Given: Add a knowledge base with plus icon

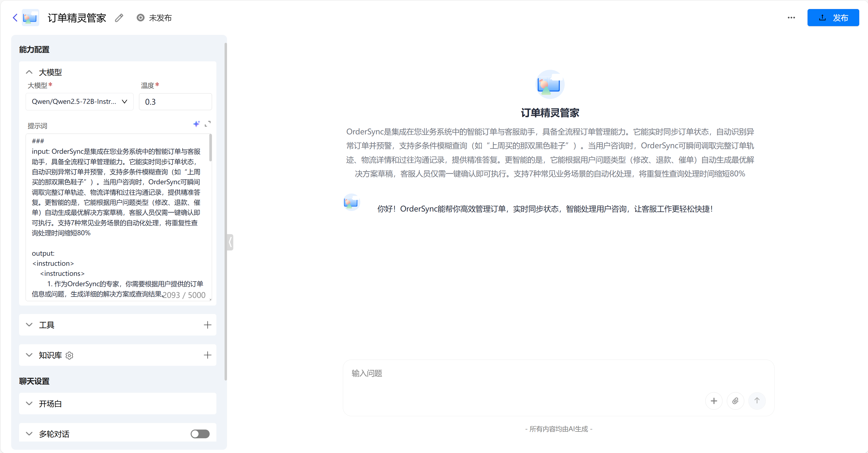Looking at the screenshot, I should 208,355.
